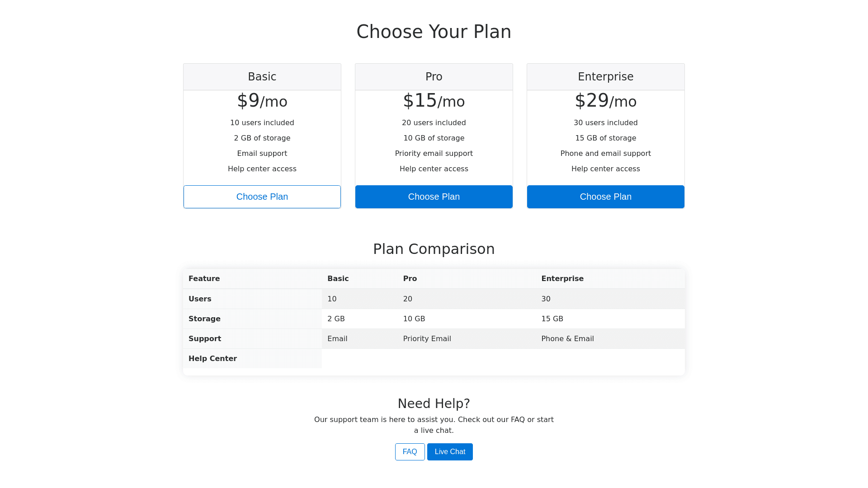Screen dimensions: 868x488
Task: Click the Plan Comparison heading
Action: click(434, 249)
